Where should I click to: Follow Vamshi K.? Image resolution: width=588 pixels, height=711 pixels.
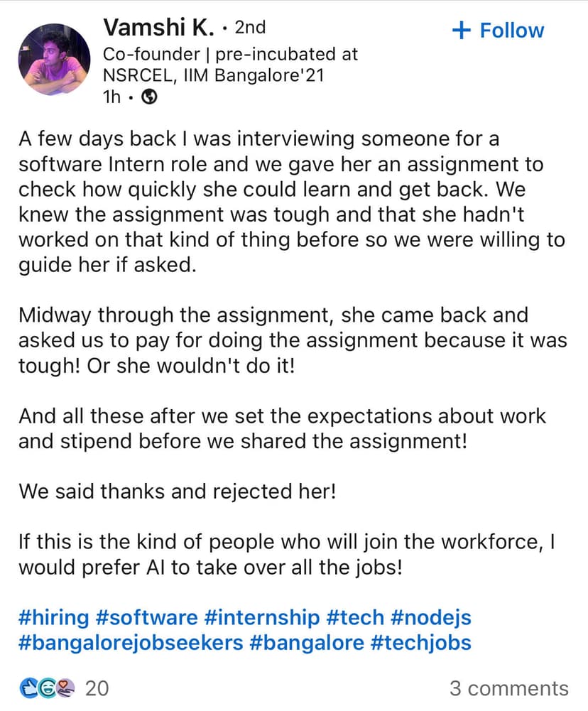tap(497, 31)
